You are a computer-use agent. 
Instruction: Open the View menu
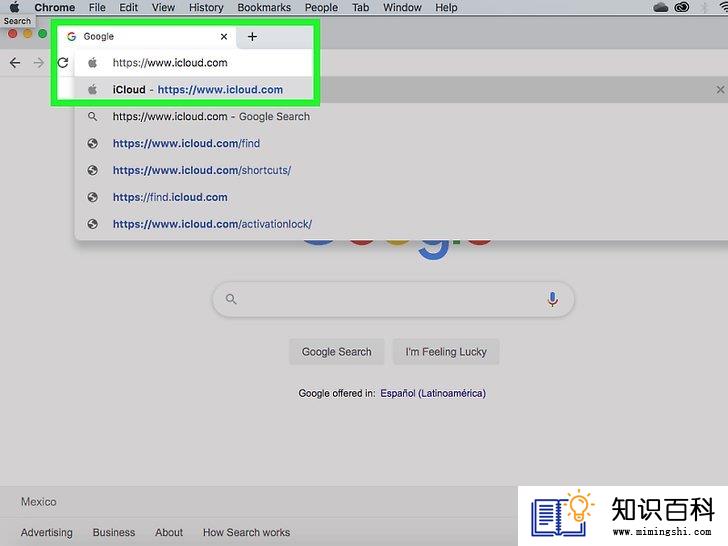click(x=163, y=7)
